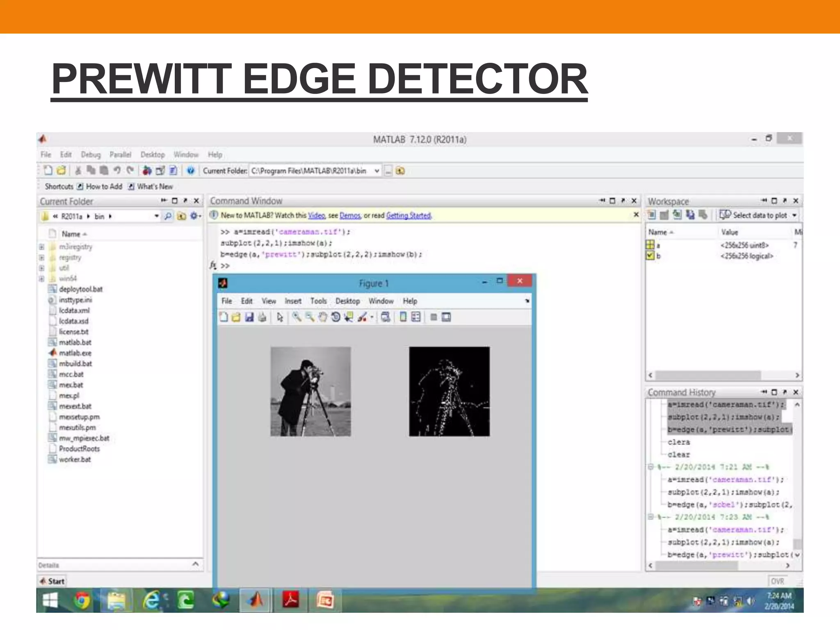Open the Insert menu in Figure window
Image resolution: width=840 pixels, height=630 pixels.
293,301
